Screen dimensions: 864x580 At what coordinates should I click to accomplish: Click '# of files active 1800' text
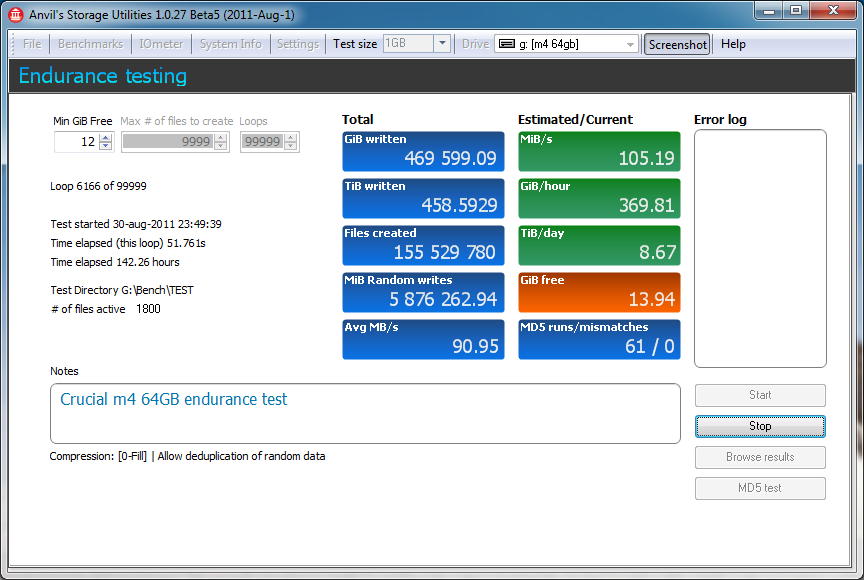click(x=105, y=309)
